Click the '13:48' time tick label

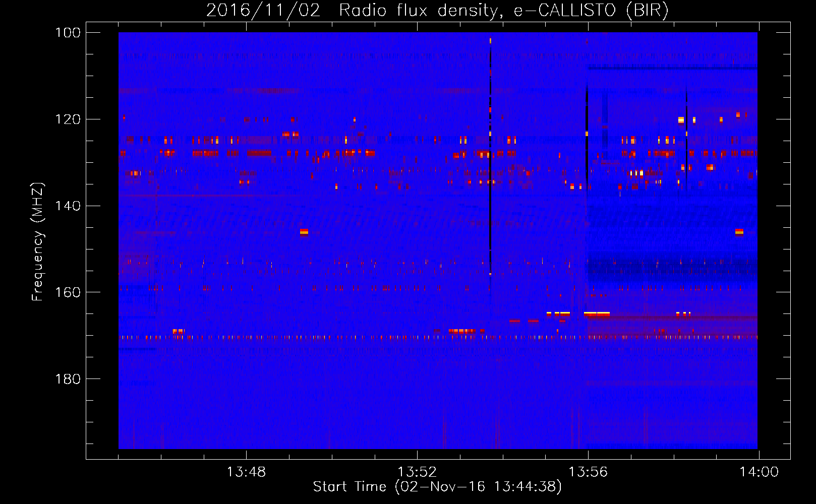pos(246,472)
